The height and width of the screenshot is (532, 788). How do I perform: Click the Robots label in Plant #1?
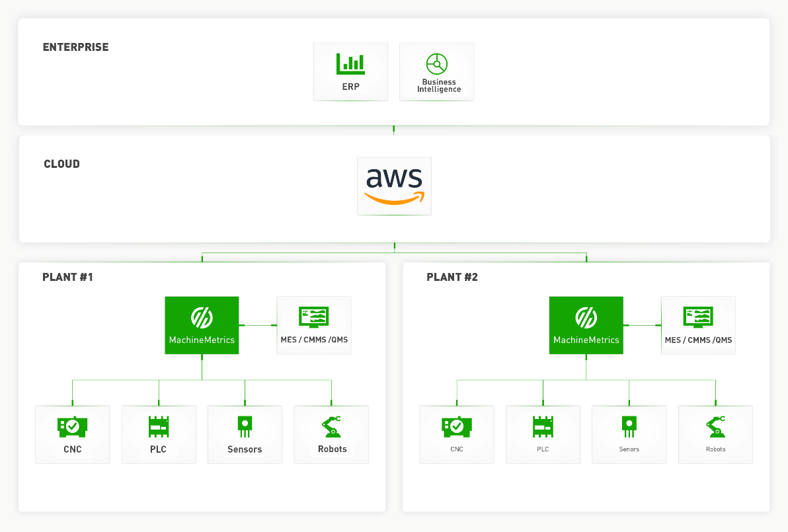pyautogui.click(x=332, y=449)
